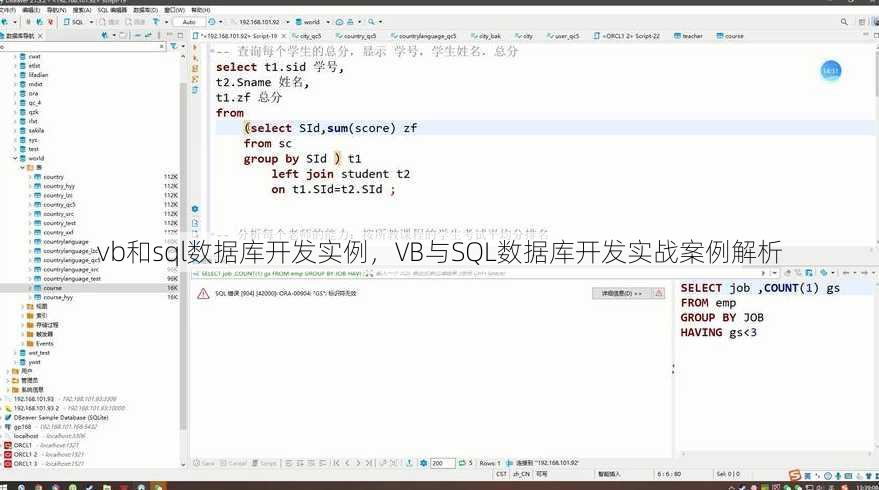Click the execute script icon in editor sidebar
Screen dimensions: 879x490
(195, 68)
